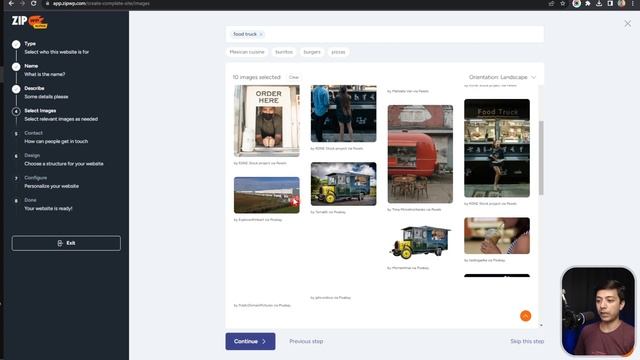The image size is (640, 360).
Task: Select vintage truck image with cloudy sky
Action: (343, 184)
